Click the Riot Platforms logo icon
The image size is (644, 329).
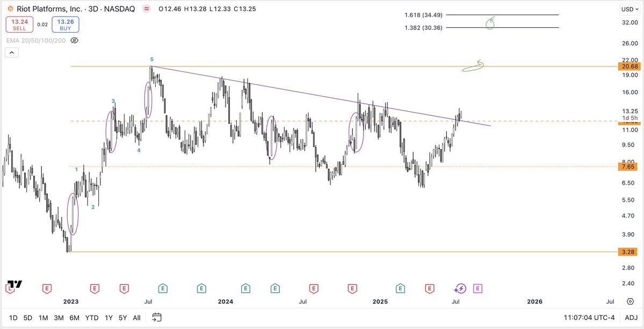[x=10, y=9]
